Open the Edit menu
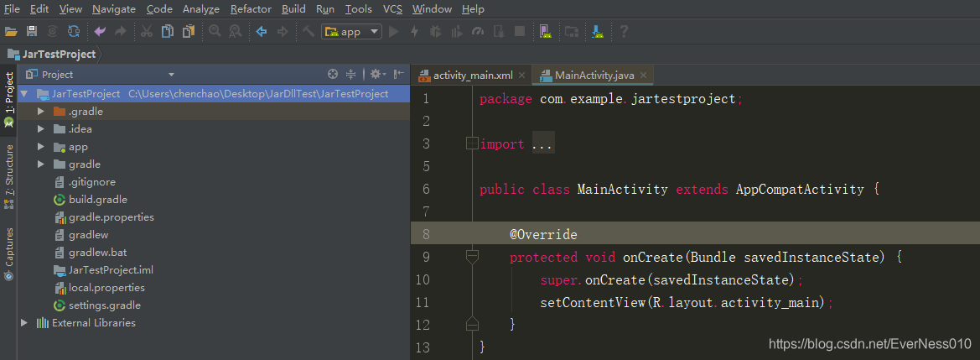 39,9
